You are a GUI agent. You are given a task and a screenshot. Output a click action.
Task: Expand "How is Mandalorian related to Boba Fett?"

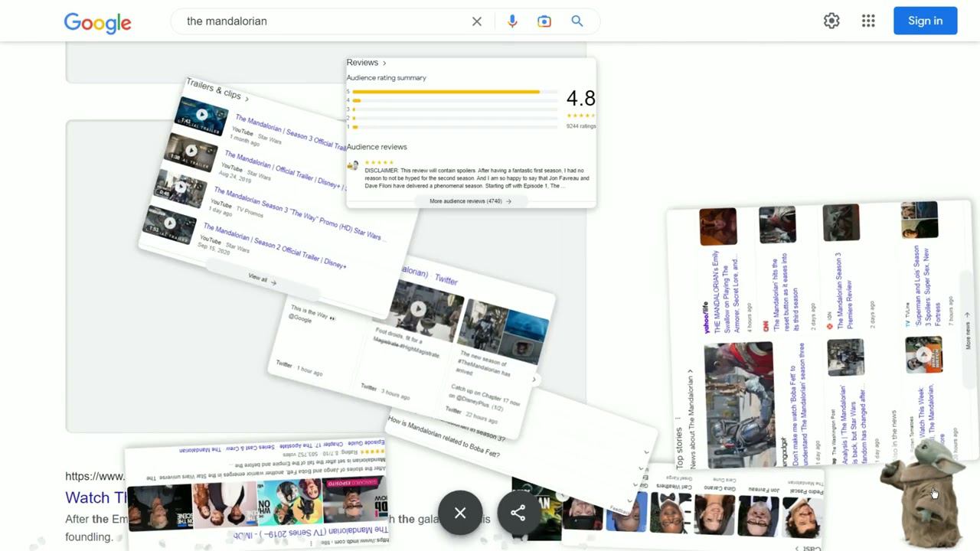(x=444, y=437)
